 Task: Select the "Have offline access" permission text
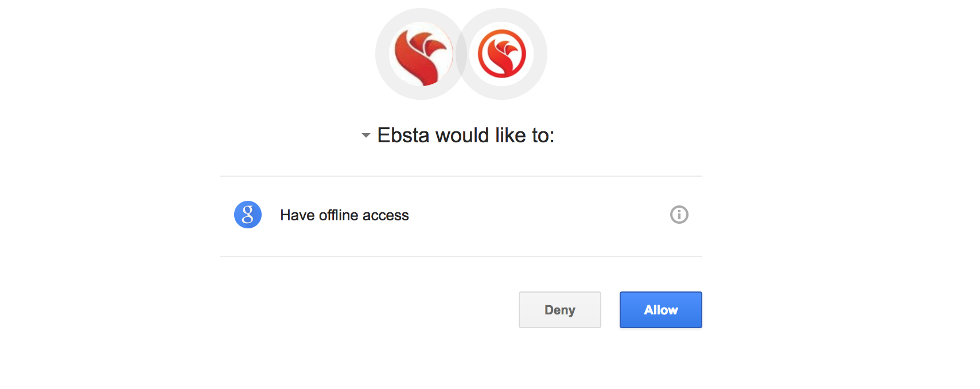(x=344, y=215)
